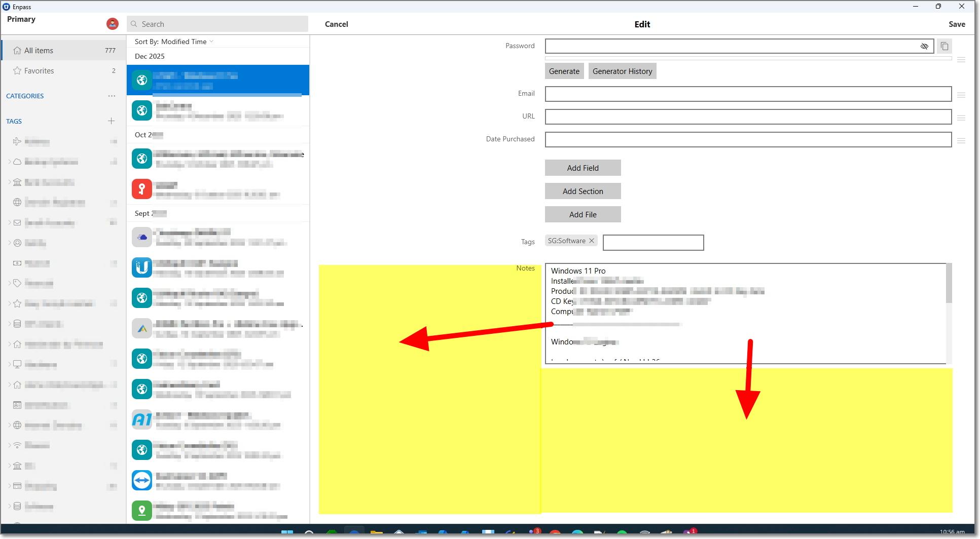Toggle password visibility eye icon
The height and width of the screenshot is (539, 980).
point(924,47)
